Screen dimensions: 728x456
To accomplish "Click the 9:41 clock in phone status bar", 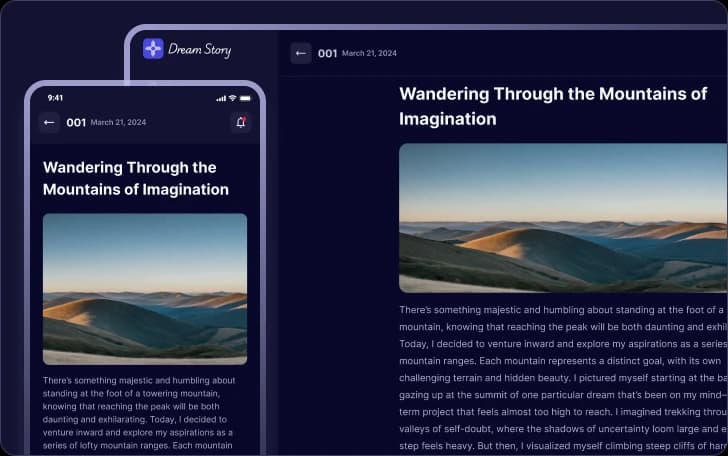I will click(55, 98).
